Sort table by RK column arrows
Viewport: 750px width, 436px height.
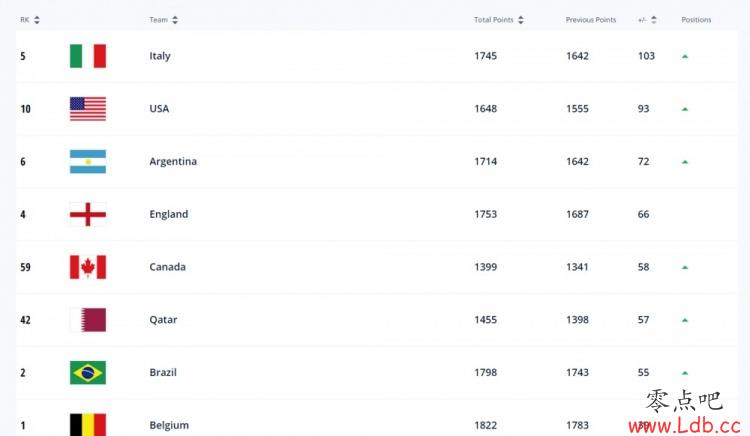[x=37, y=20]
